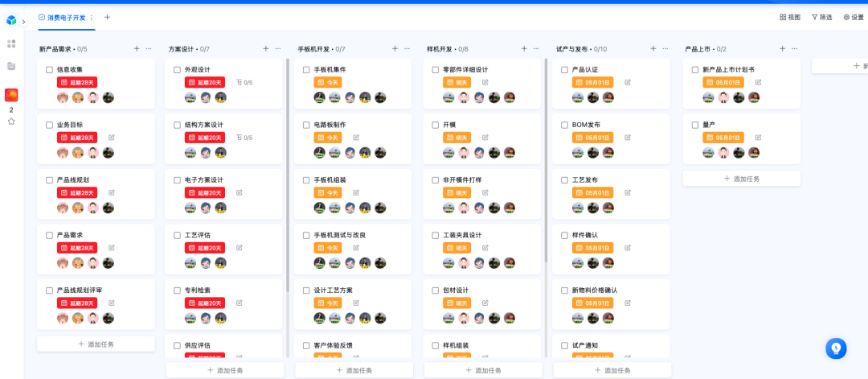The image size is (868, 379).
Task: Open more options for 方案设计 column
Action: click(x=277, y=49)
